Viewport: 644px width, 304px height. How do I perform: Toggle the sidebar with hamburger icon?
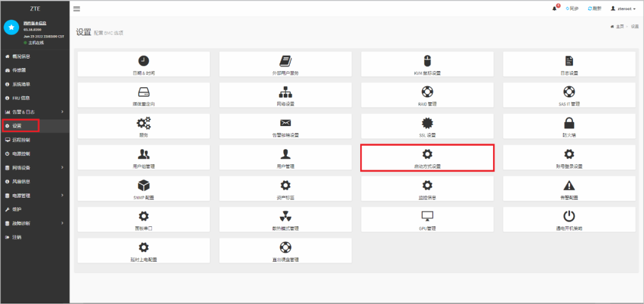tap(77, 9)
